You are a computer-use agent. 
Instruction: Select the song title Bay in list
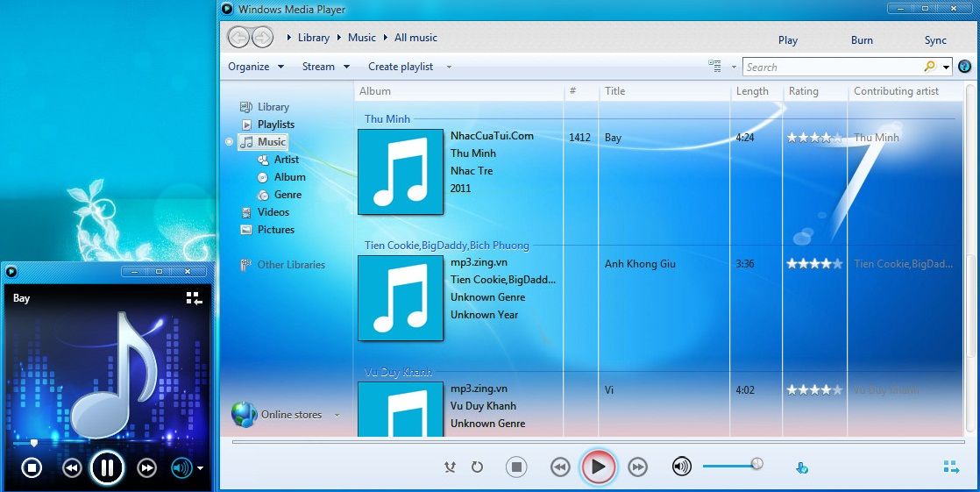tap(613, 138)
